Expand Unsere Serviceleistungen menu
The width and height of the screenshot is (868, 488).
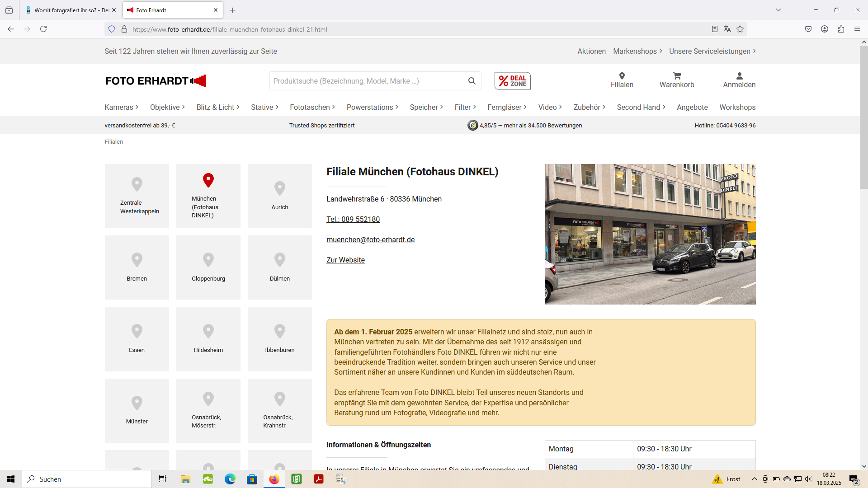[x=712, y=52]
